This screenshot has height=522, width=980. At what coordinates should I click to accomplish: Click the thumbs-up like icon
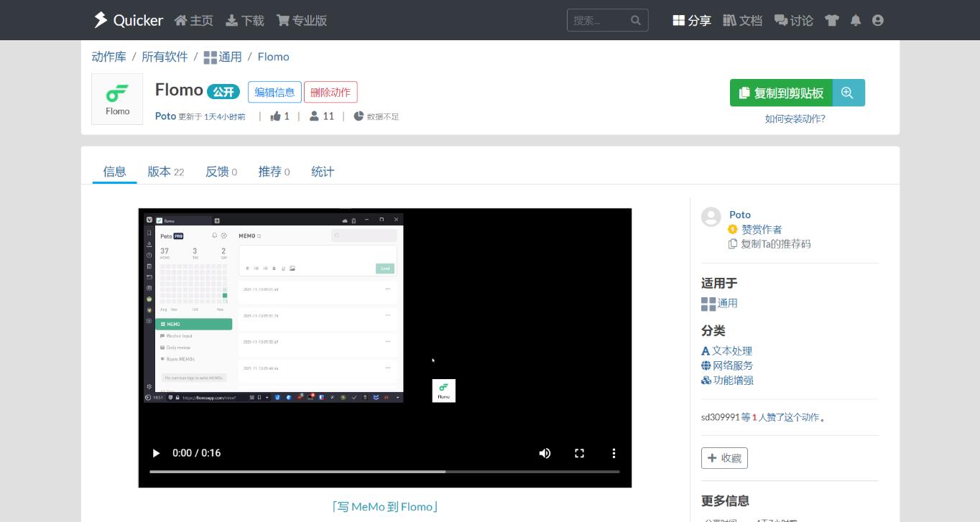(x=275, y=116)
